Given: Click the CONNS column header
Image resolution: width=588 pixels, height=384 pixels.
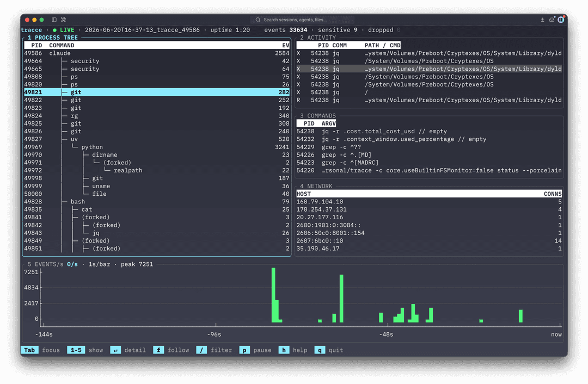Looking at the screenshot, I should click(553, 194).
